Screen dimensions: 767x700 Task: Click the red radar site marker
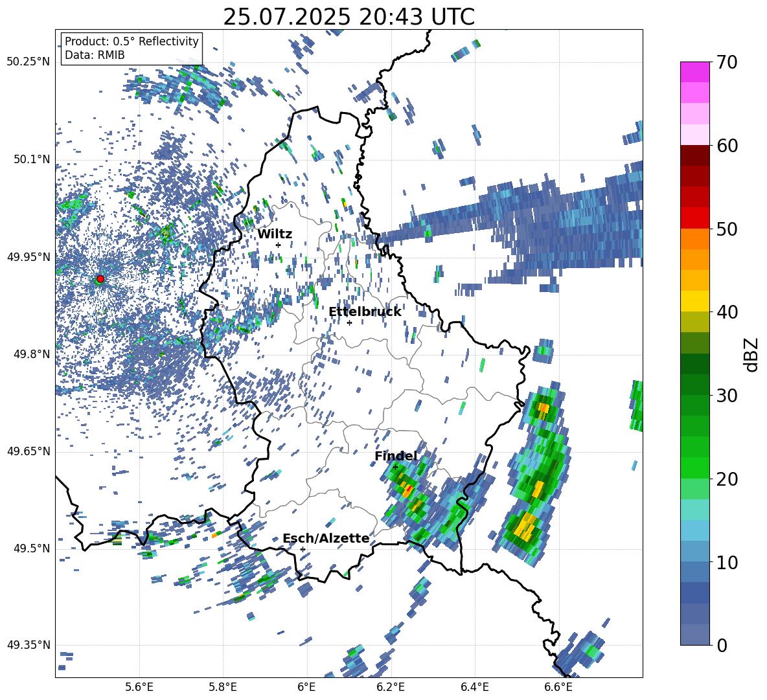pyautogui.click(x=100, y=278)
